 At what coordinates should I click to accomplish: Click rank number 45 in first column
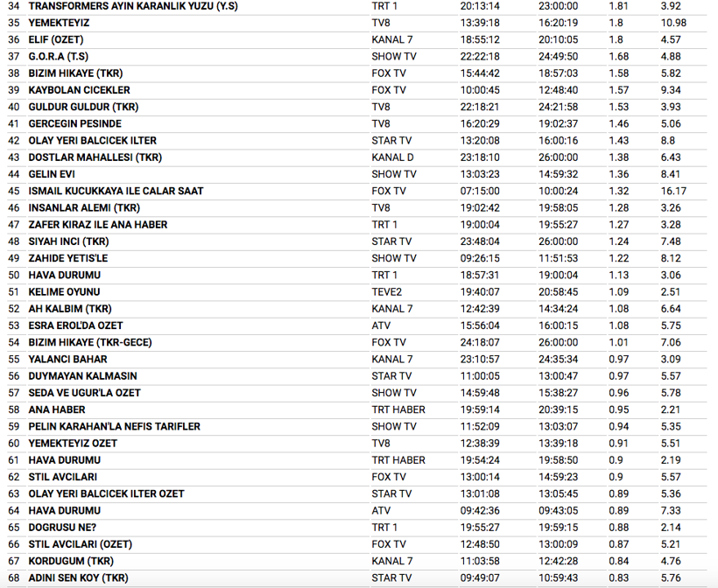click(13, 191)
